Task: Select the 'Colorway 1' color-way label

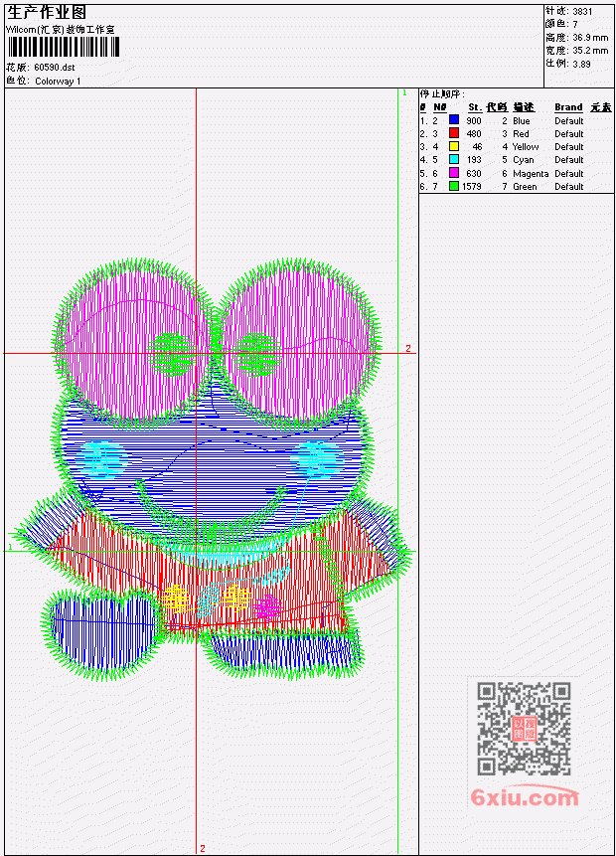Action: (58, 82)
